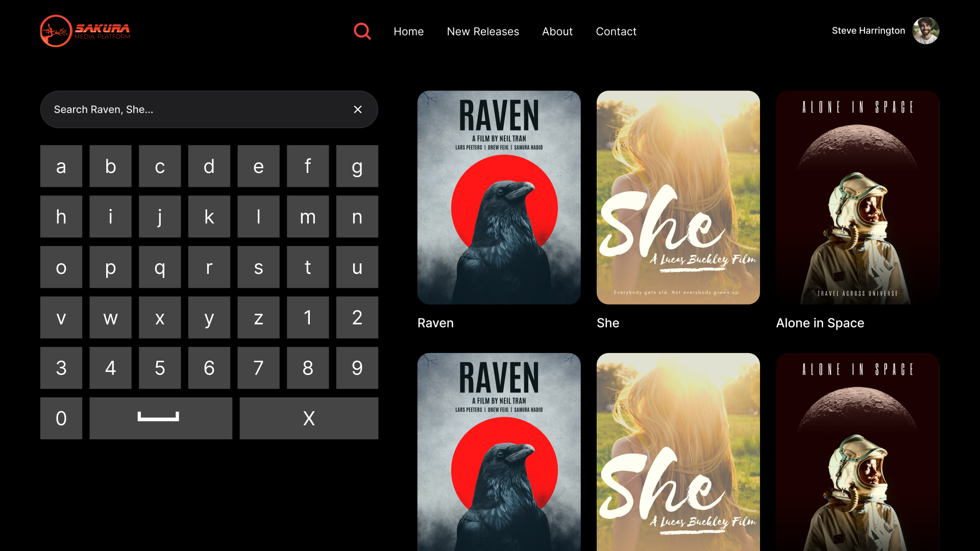Tap the letter k key

[209, 217]
